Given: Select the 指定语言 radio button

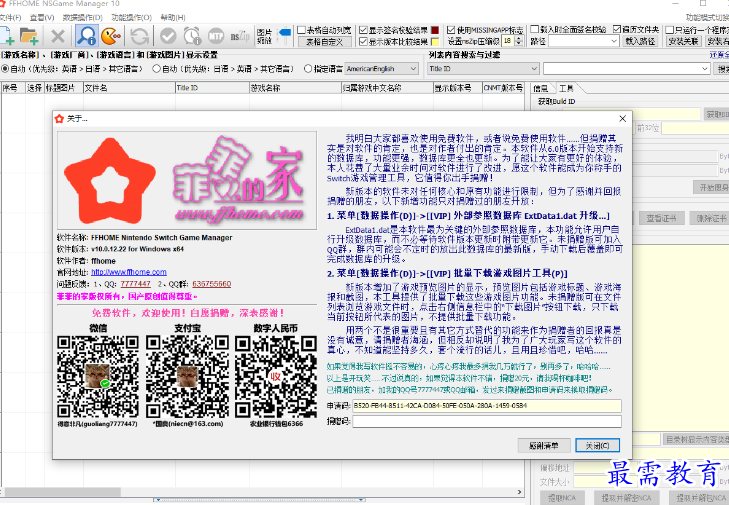Looking at the screenshot, I should point(308,69).
